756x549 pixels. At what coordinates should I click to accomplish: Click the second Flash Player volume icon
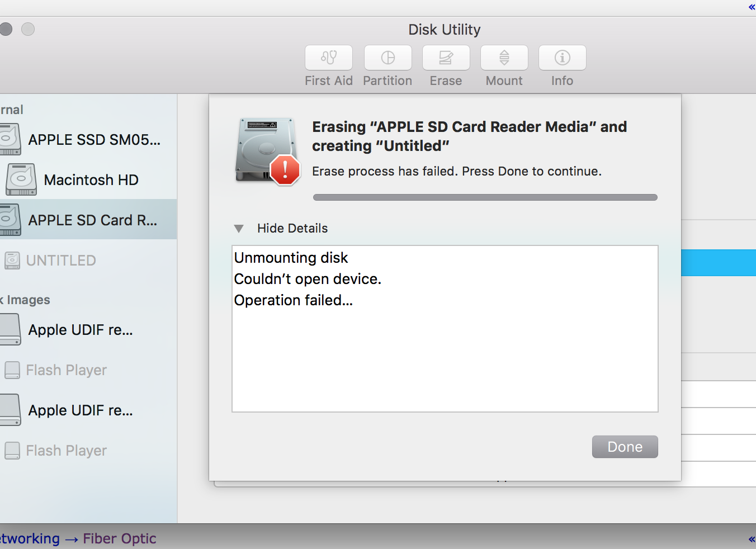[12, 451]
